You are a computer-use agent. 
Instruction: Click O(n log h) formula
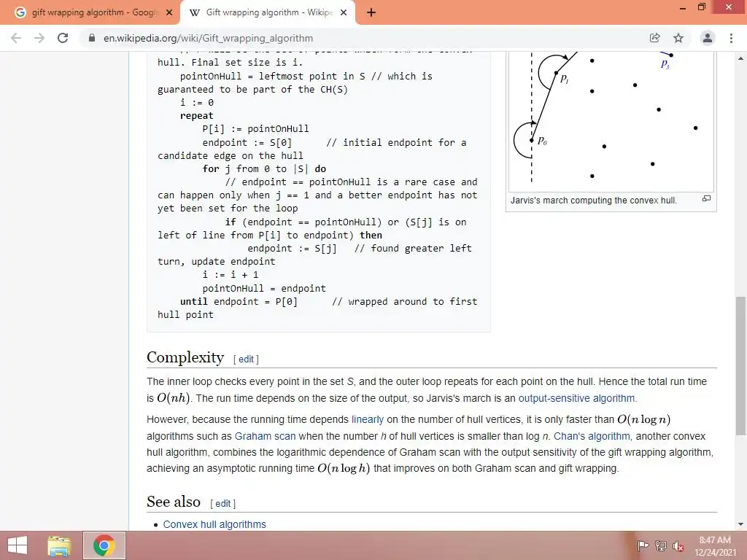[x=344, y=469]
